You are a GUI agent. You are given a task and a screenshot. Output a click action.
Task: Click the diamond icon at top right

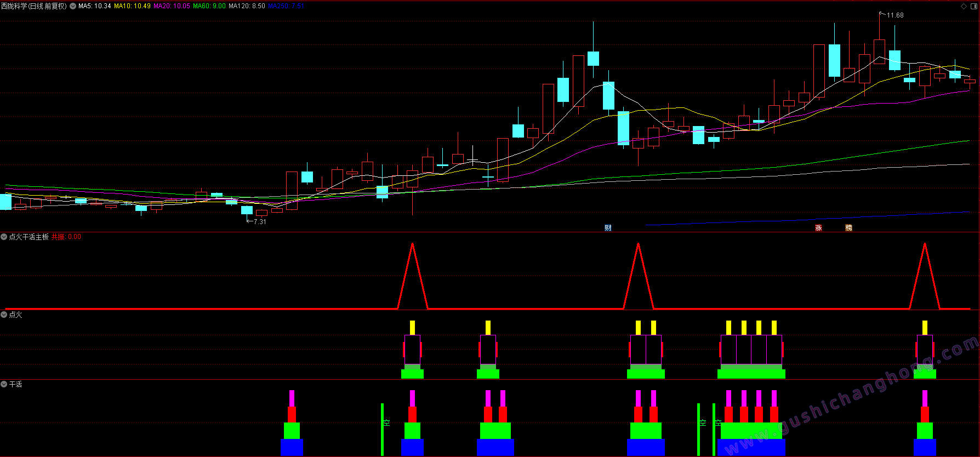coord(964,6)
